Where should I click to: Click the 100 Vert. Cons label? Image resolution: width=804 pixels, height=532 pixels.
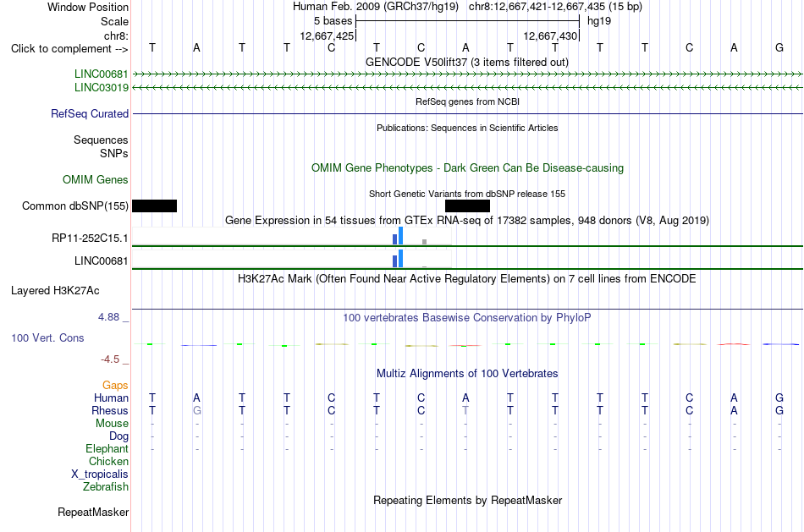point(47,337)
